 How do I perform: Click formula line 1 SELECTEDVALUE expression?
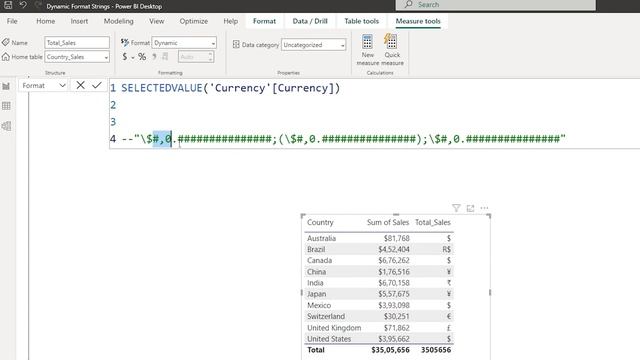[x=231, y=88]
